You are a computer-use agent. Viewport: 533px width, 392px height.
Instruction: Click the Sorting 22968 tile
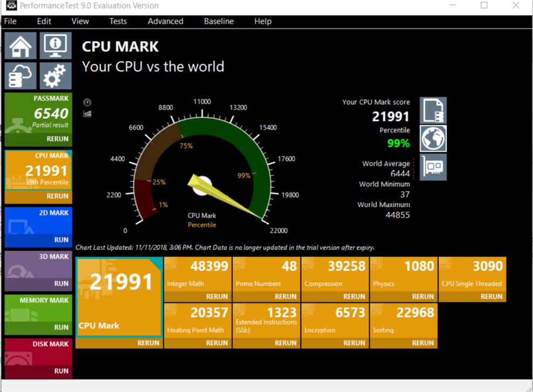point(404,321)
